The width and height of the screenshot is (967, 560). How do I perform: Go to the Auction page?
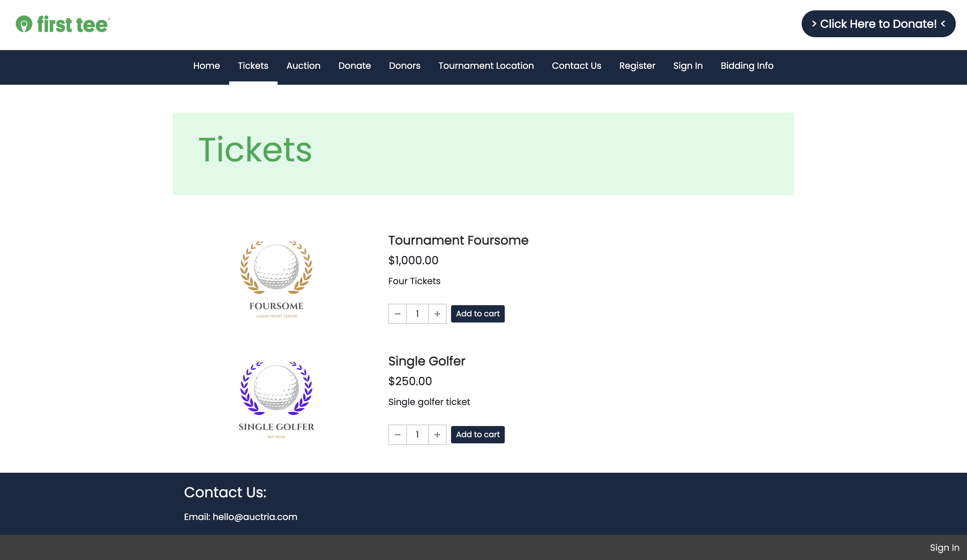pos(303,65)
